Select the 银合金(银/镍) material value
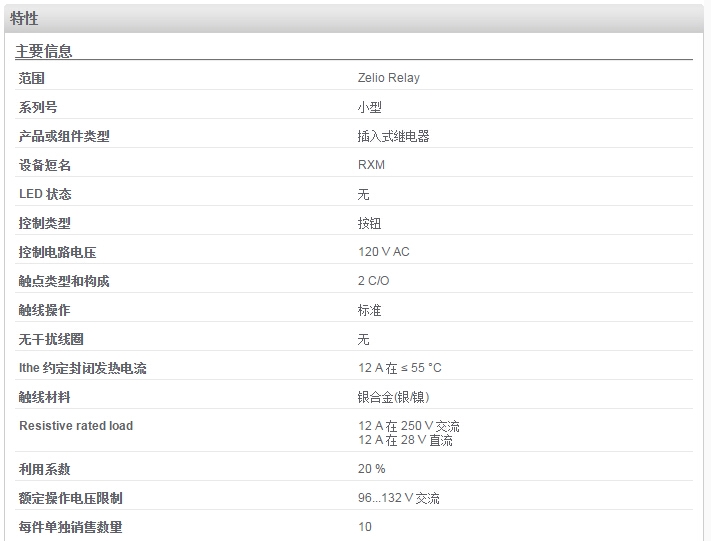This screenshot has height=541, width=711. [393, 397]
